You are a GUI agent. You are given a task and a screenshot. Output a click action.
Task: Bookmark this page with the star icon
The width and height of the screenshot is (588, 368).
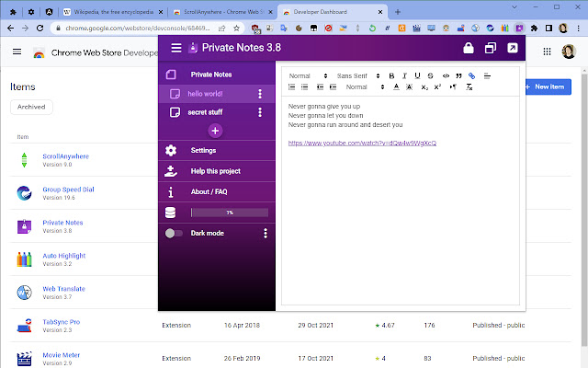(x=236, y=29)
